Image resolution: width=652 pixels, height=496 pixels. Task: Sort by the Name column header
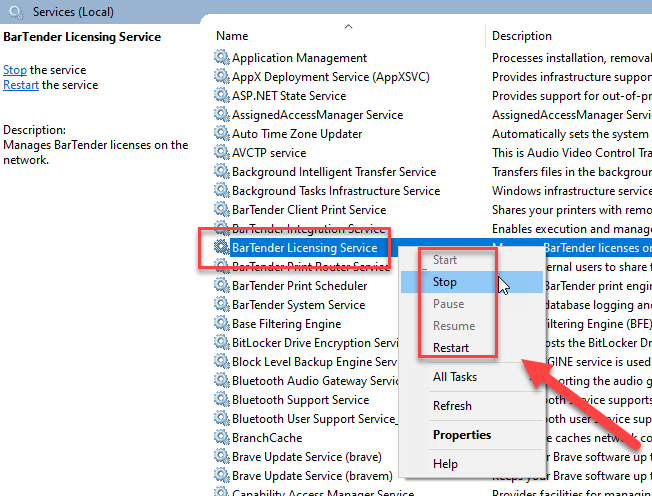tap(232, 36)
